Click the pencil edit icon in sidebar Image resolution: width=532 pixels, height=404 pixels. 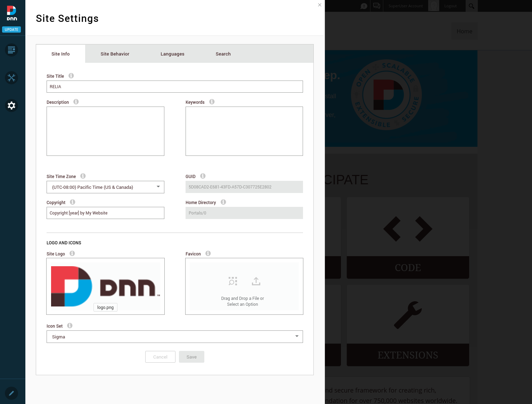pyautogui.click(x=11, y=393)
